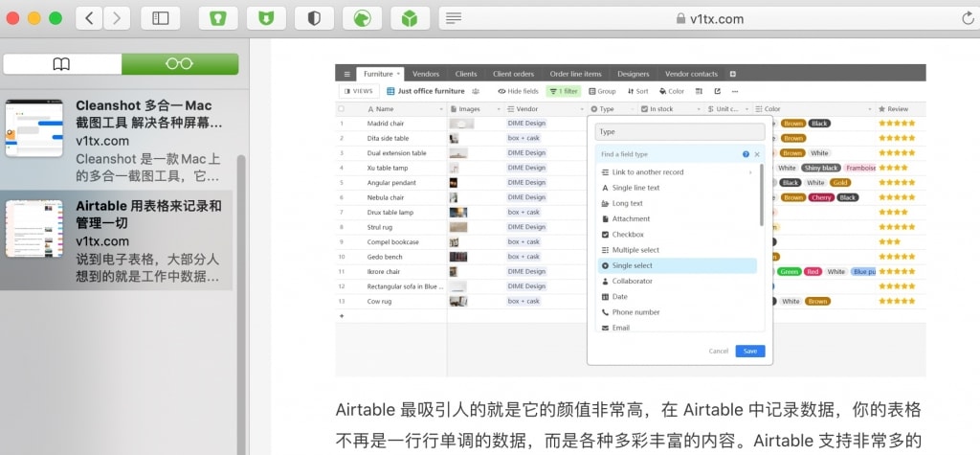This screenshot has width=980, height=455.
Task: Click the v1tx.com address bar
Action: 709,19
